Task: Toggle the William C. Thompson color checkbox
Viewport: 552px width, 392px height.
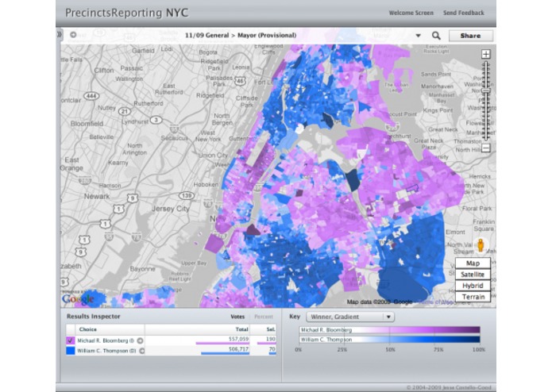Action: tap(71, 351)
